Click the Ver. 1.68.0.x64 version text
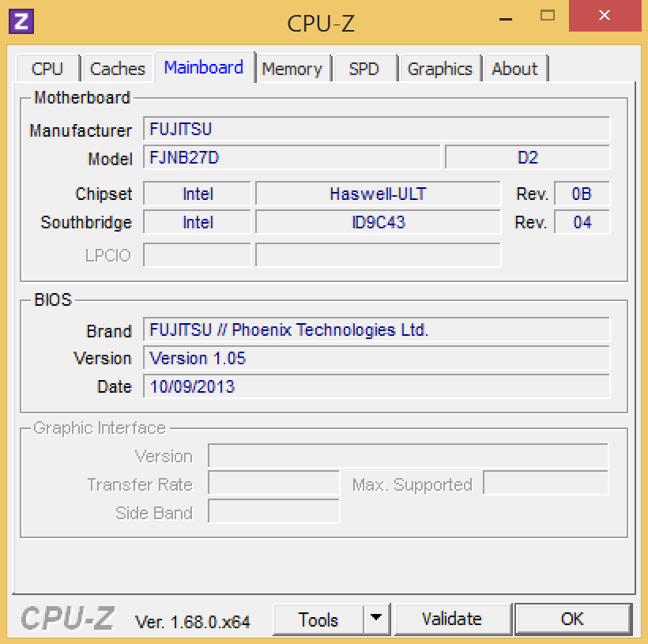The width and height of the screenshot is (648, 644). pyautogui.click(x=193, y=622)
